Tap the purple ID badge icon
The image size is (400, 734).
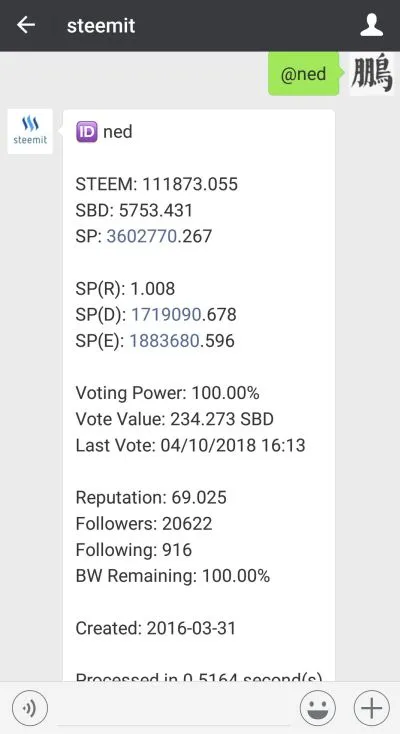(87, 132)
